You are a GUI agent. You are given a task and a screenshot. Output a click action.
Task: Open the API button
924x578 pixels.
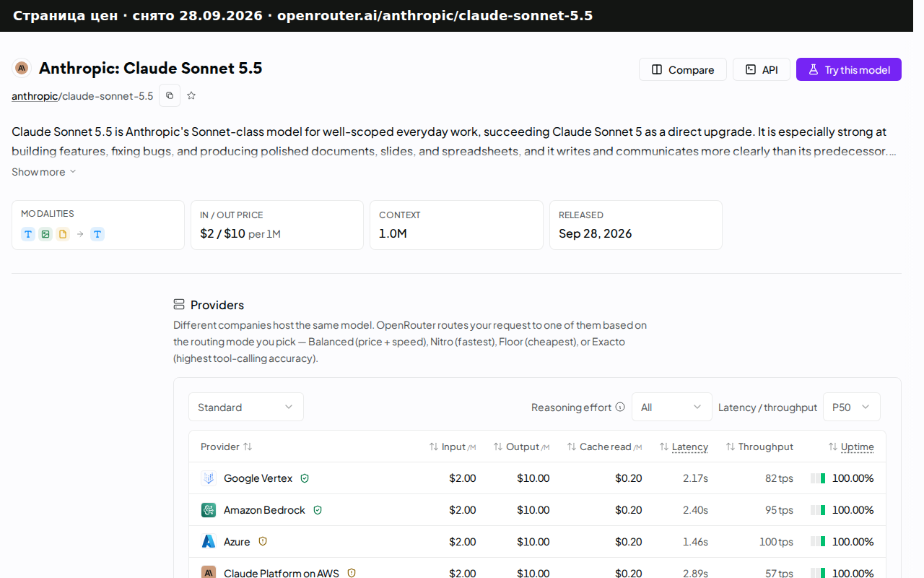(762, 69)
